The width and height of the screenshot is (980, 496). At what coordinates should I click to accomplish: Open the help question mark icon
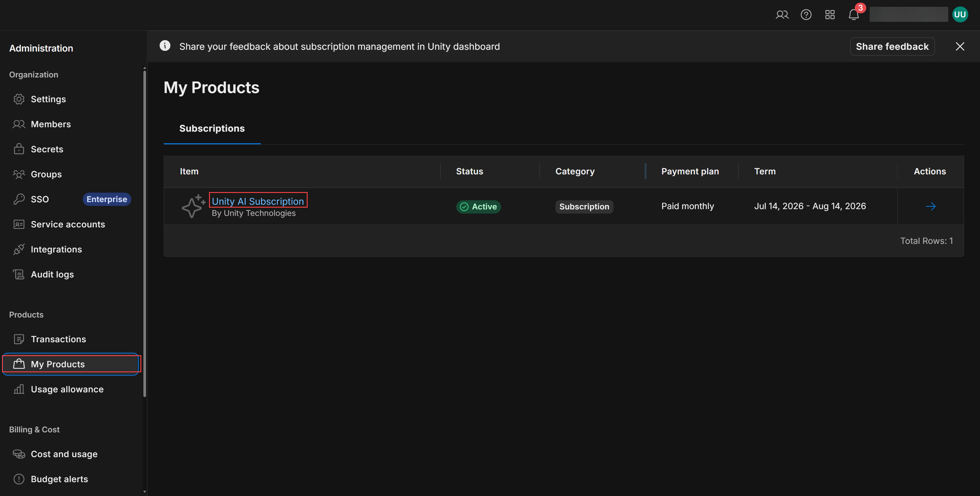tap(806, 15)
